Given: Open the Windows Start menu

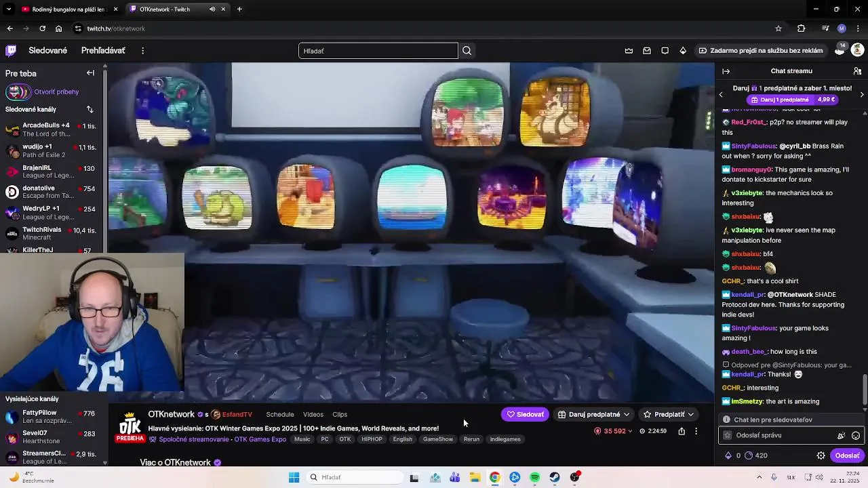Looking at the screenshot, I should coord(294,477).
